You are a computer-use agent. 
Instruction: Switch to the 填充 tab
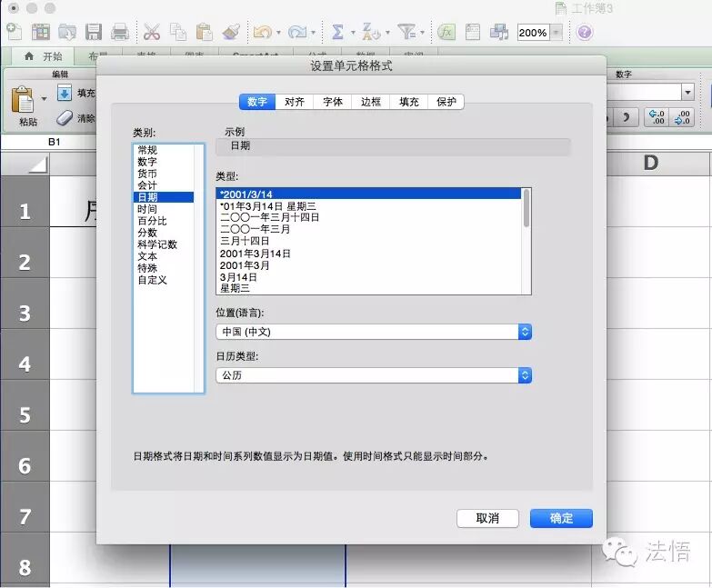[408, 102]
